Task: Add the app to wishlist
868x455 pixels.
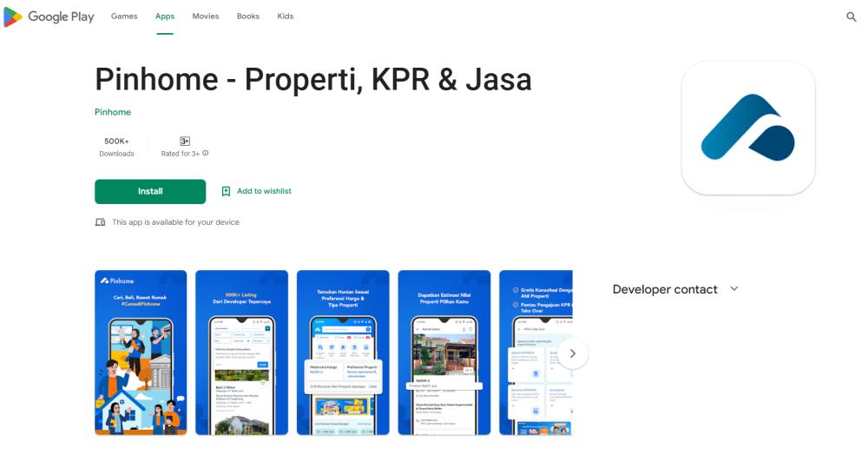Action: click(x=256, y=191)
